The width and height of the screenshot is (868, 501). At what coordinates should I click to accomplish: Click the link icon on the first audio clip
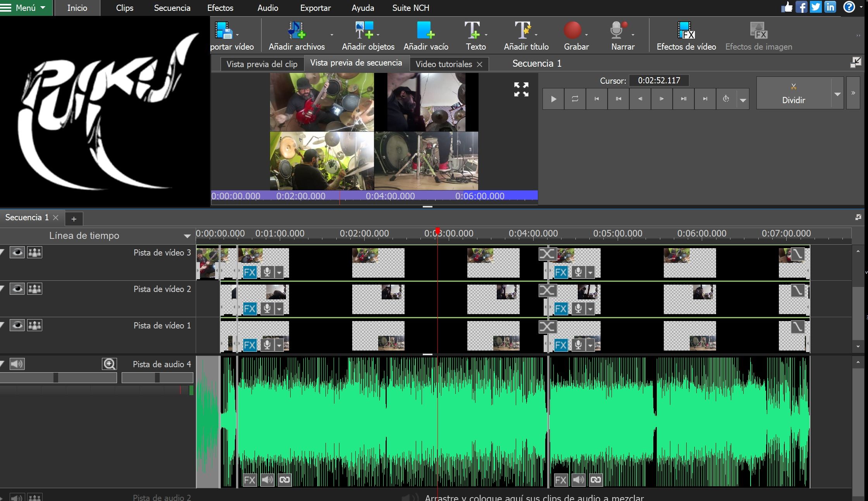pos(284,480)
